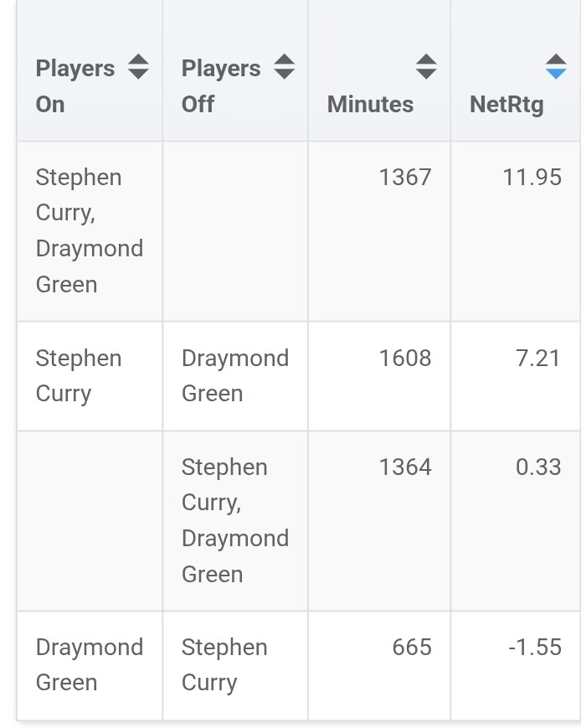Sort by Minutes using arrow icon

click(x=426, y=67)
